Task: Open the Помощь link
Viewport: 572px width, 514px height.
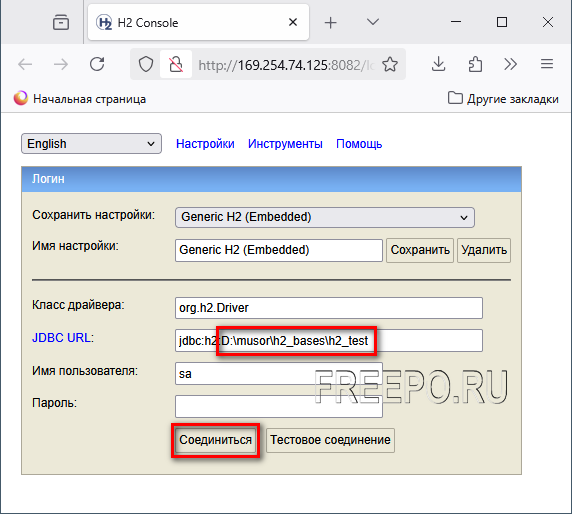Action: coord(359,144)
